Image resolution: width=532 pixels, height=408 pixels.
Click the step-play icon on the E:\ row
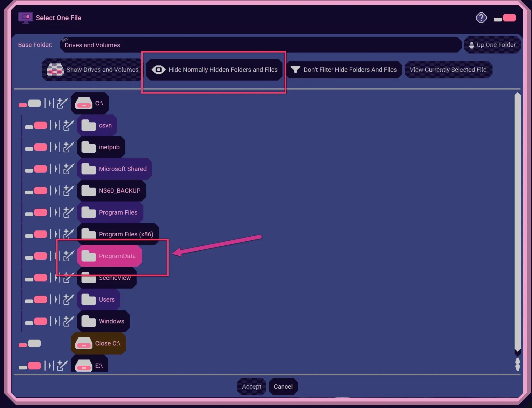click(x=49, y=366)
